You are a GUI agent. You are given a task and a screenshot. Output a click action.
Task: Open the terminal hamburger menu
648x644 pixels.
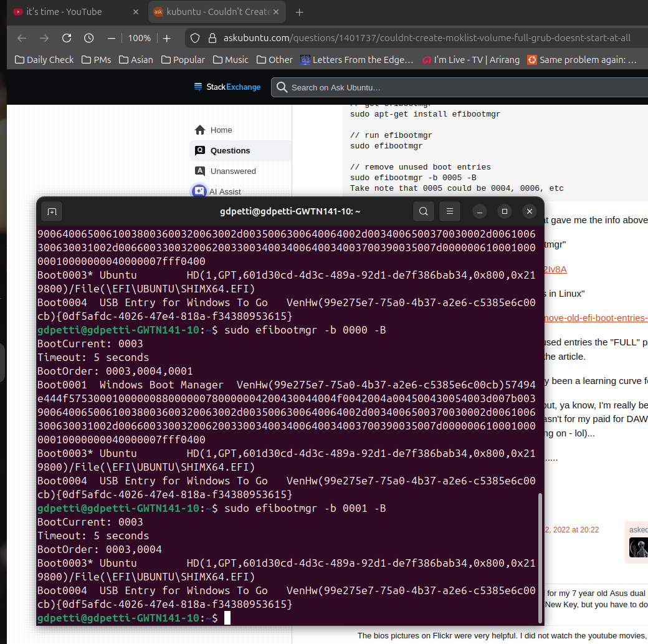click(450, 212)
